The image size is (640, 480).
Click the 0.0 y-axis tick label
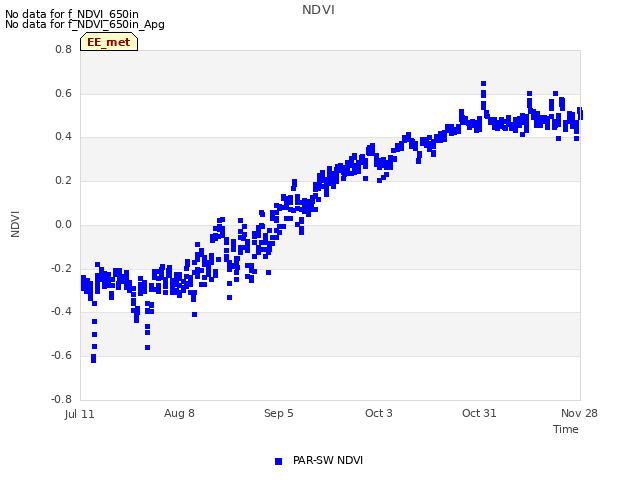click(64, 224)
